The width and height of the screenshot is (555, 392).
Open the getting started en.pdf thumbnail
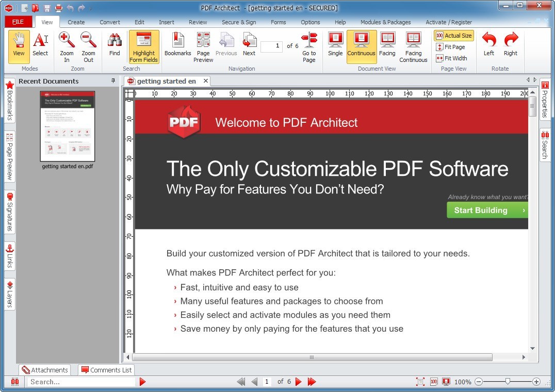pos(67,126)
